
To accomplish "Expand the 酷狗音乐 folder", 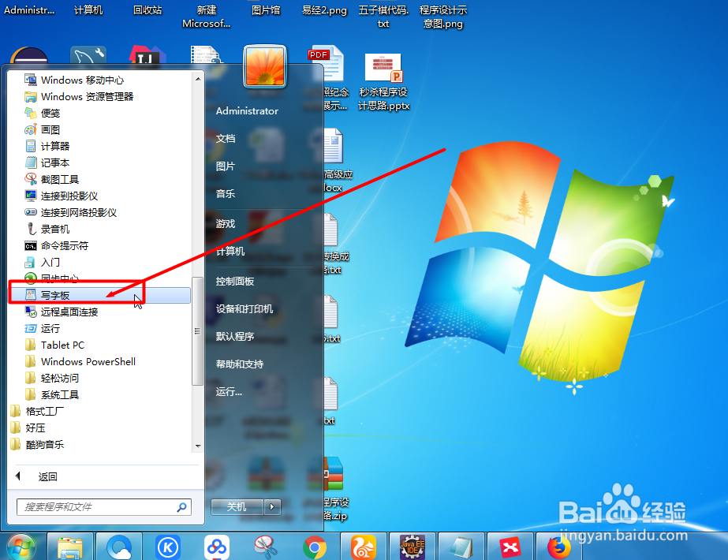I will click(x=37, y=444).
